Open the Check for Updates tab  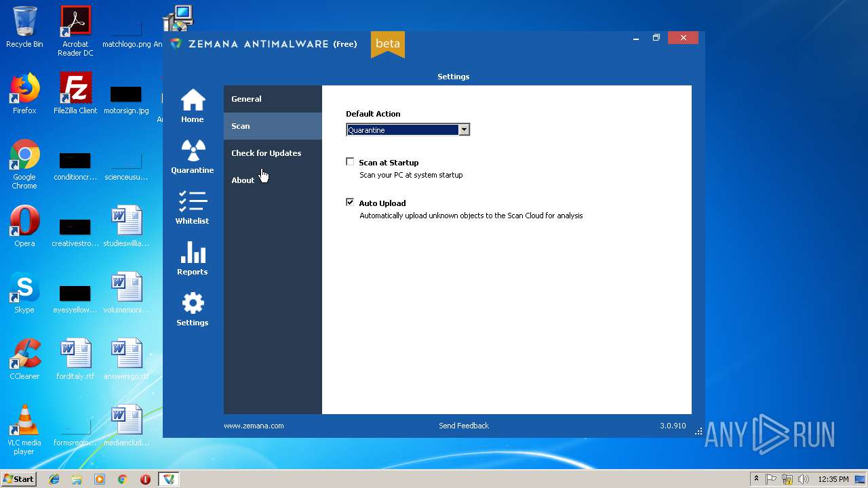tap(273, 153)
